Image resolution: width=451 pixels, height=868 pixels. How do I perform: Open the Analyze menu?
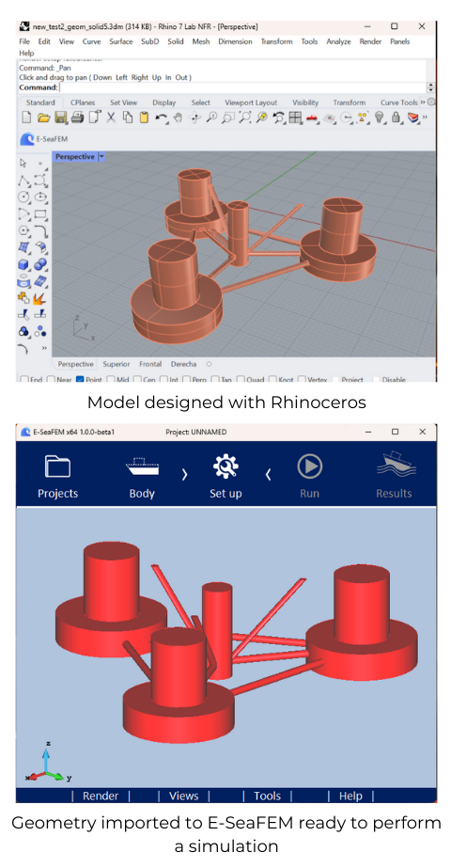(x=338, y=41)
